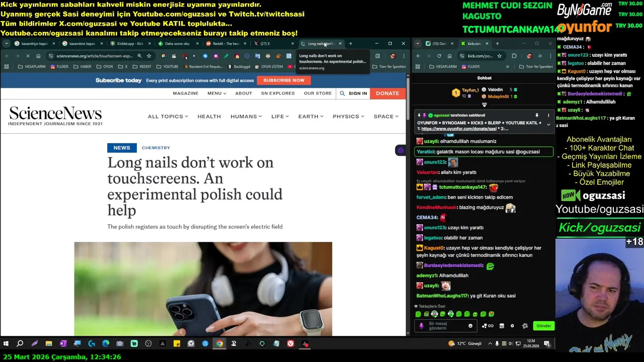
Task: Open the Windows Start menu
Action: [6, 344]
